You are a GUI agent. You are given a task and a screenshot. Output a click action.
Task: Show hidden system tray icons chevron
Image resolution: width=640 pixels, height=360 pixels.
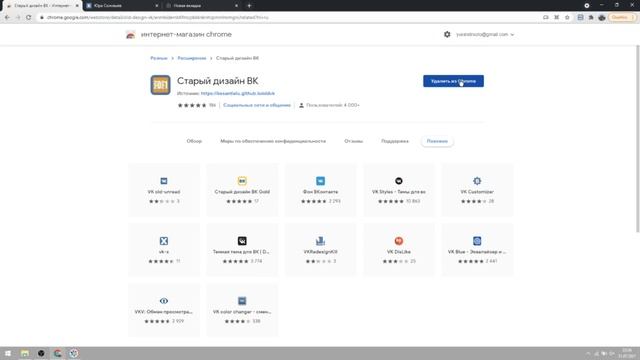(588, 353)
